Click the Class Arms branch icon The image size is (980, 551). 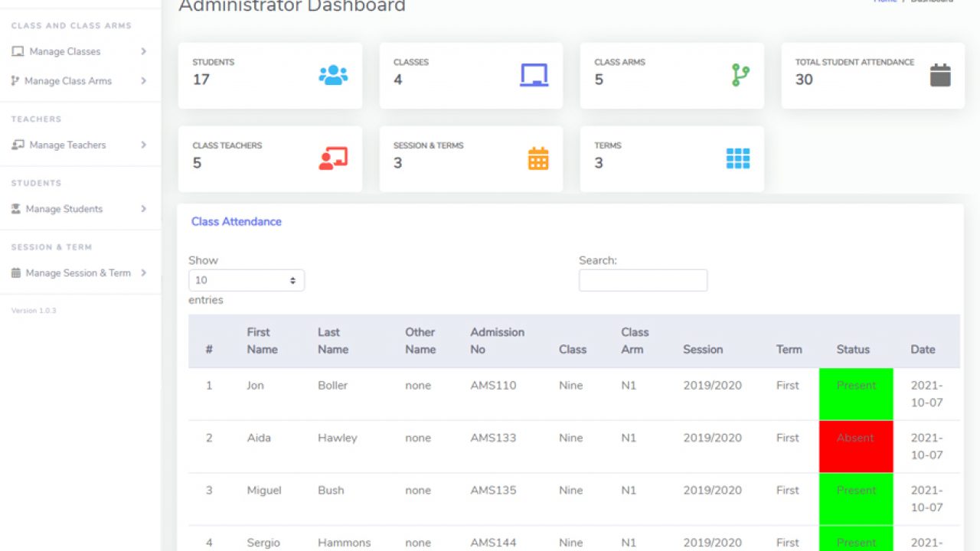(740, 75)
